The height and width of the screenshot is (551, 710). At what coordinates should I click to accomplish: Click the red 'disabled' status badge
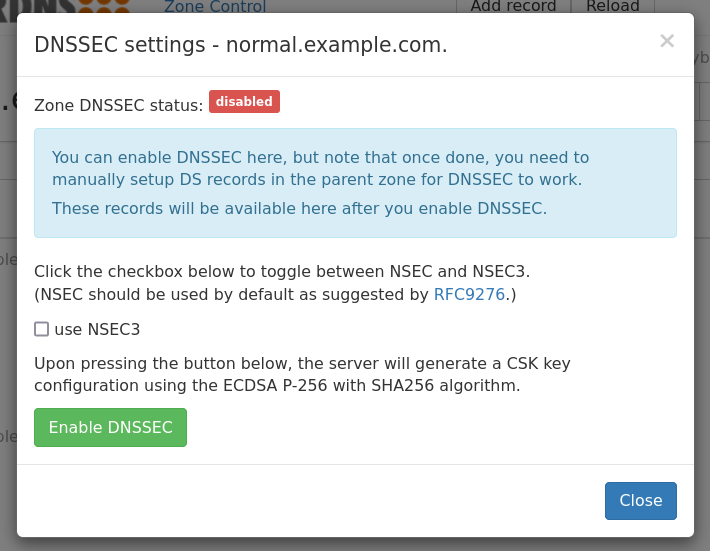(244, 102)
